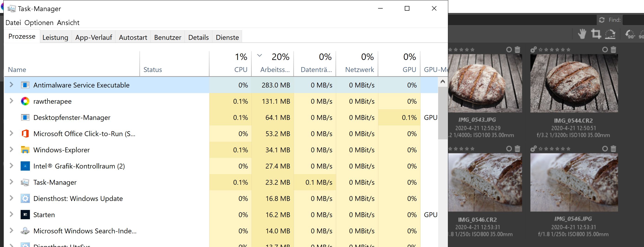Click the refresh icon beside Find
Viewport: 644px width, 247px height.
pos(602,20)
